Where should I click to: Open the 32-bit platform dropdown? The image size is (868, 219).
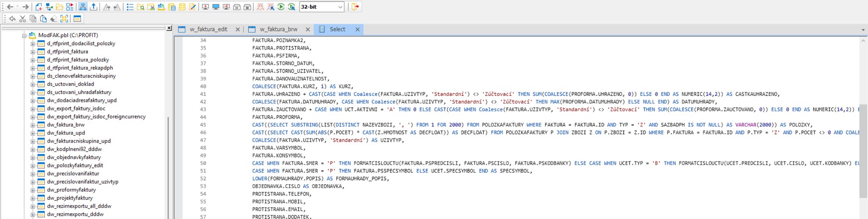point(322,7)
